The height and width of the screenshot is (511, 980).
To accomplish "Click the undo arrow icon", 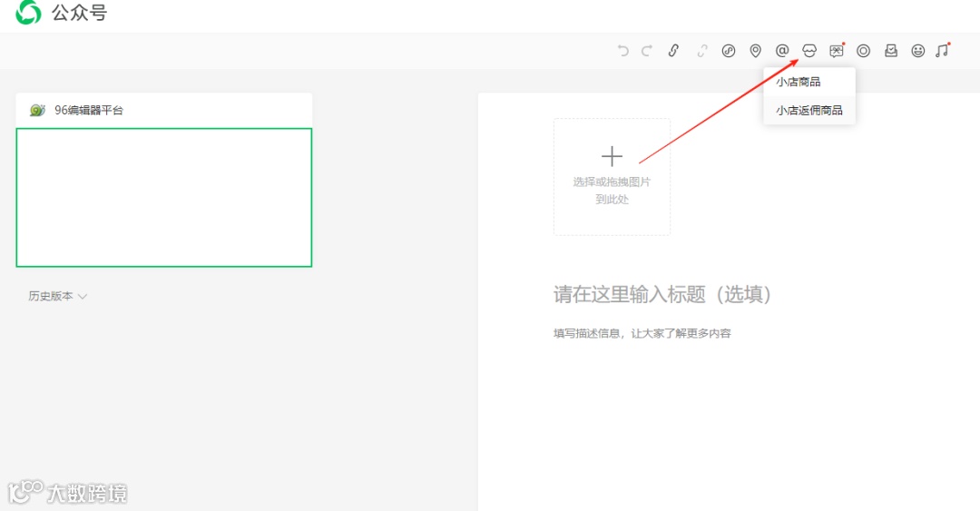I will (x=622, y=51).
